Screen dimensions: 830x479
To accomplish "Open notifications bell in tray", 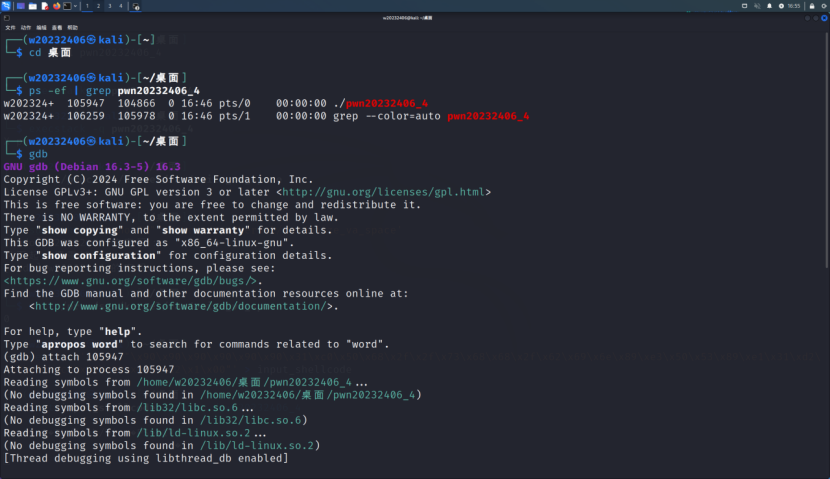I will pos(770,6).
